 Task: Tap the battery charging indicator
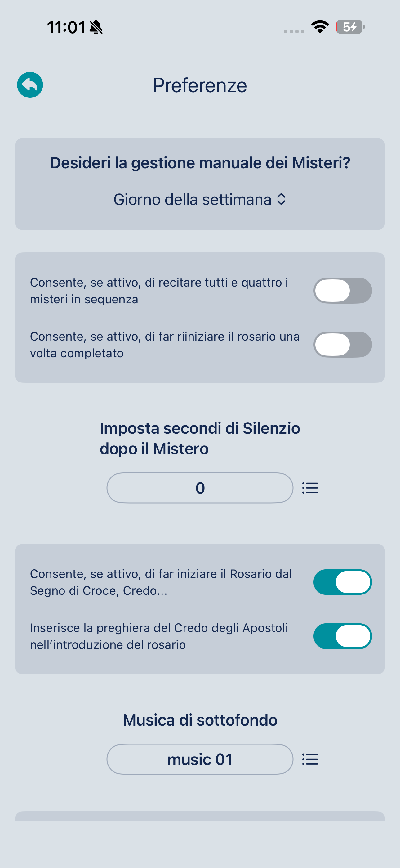click(x=350, y=27)
